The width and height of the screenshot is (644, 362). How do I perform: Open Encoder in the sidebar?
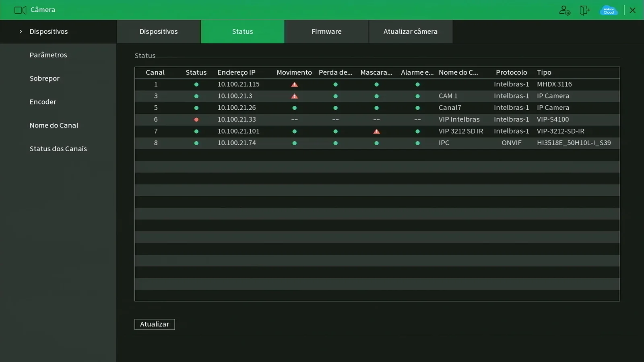pos(43,102)
